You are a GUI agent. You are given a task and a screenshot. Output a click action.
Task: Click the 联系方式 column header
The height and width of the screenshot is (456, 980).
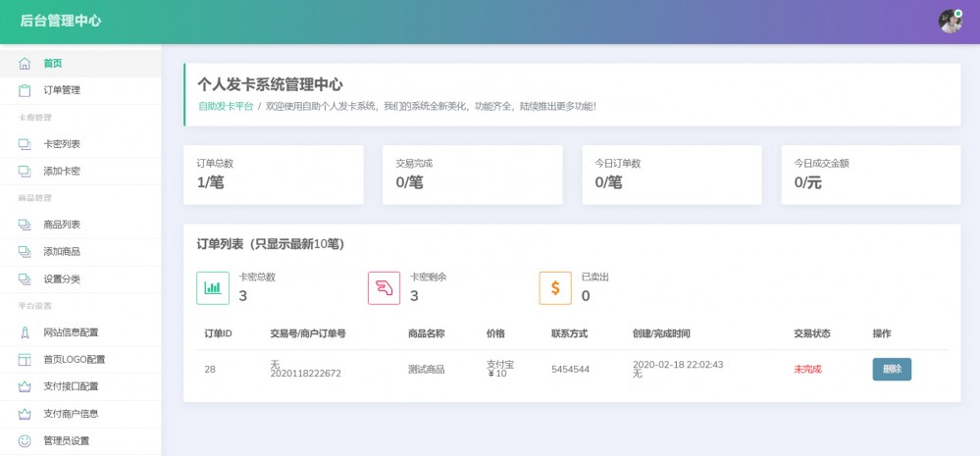[569, 333]
